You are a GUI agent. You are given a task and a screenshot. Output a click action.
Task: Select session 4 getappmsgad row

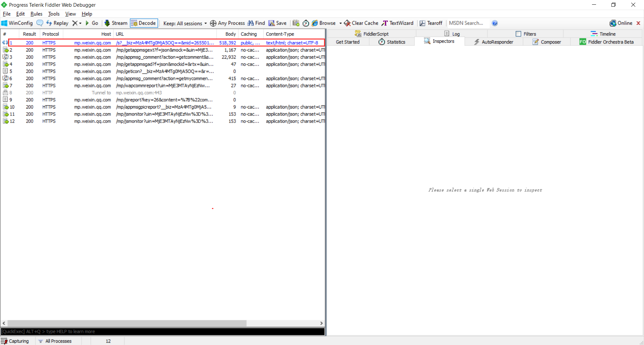coord(163,64)
